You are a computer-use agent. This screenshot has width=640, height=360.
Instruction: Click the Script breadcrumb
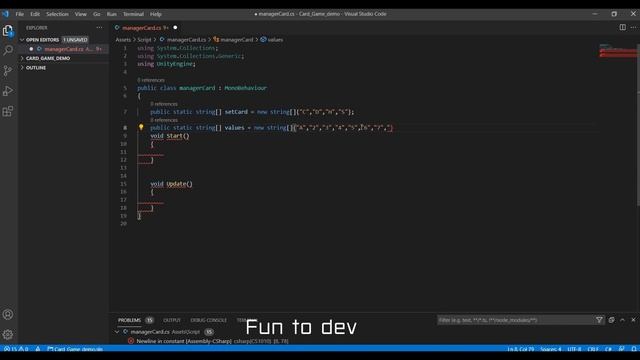pos(144,40)
